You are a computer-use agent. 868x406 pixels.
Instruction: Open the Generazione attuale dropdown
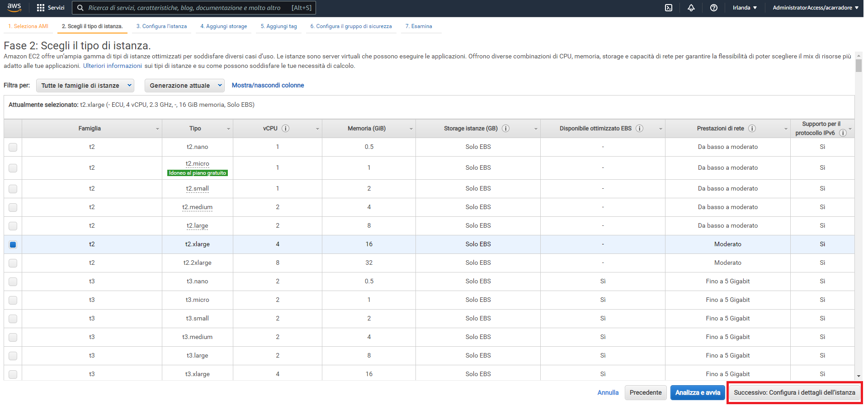[184, 86]
